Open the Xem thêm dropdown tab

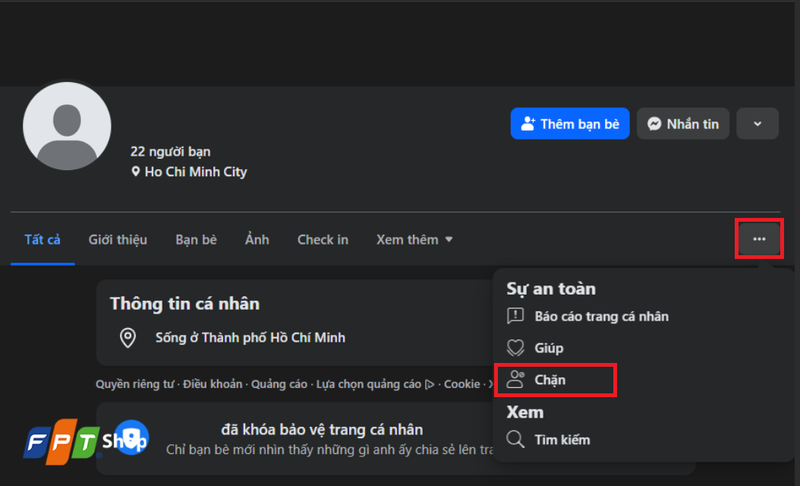pos(414,240)
